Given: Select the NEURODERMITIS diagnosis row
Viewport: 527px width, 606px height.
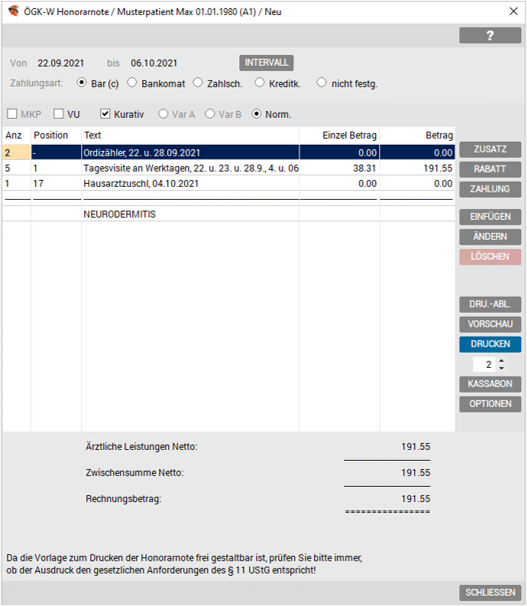Looking at the screenshot, I should [229, 214].
